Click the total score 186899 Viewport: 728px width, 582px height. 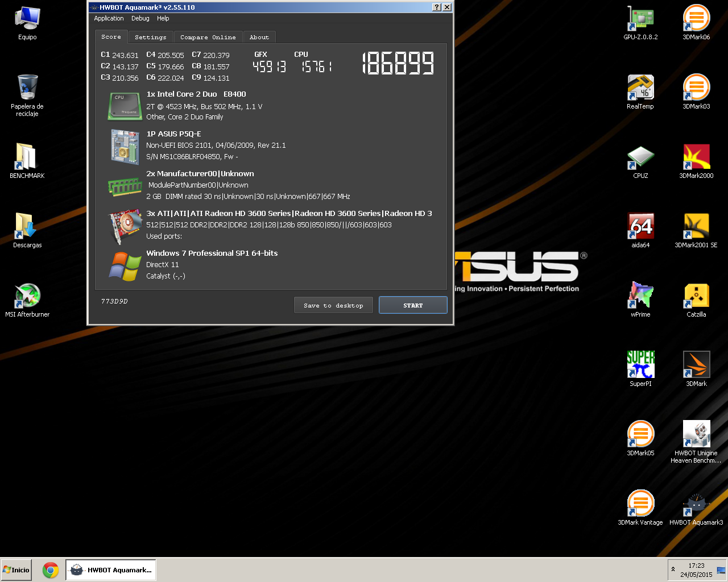click(398, 63)
